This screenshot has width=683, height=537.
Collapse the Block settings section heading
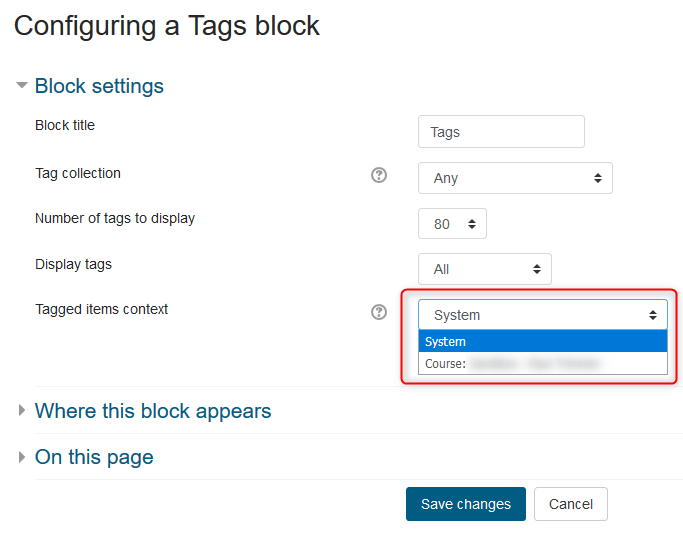99,86
